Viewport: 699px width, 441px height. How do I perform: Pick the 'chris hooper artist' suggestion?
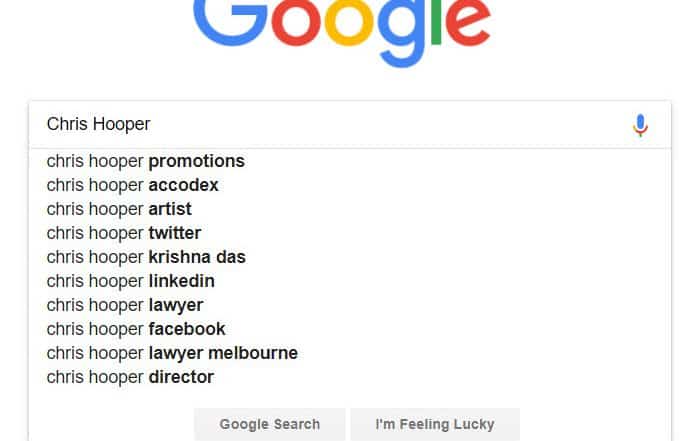(119, 209)
